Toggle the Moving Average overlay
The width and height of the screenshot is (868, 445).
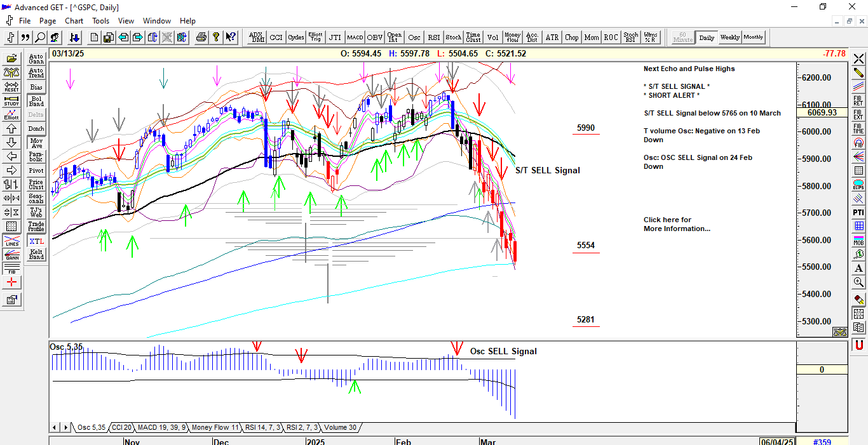(36, 143)
